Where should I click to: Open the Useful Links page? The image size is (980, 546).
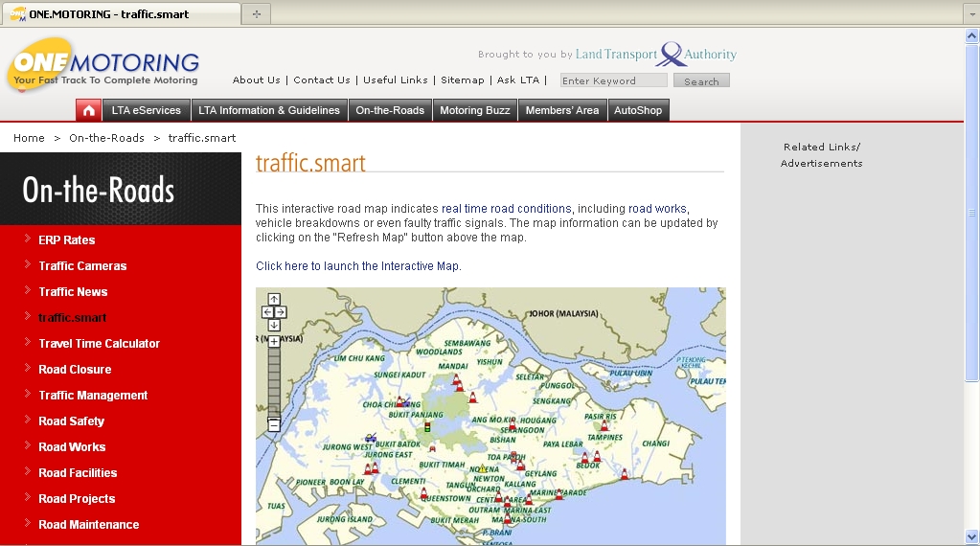396,80
